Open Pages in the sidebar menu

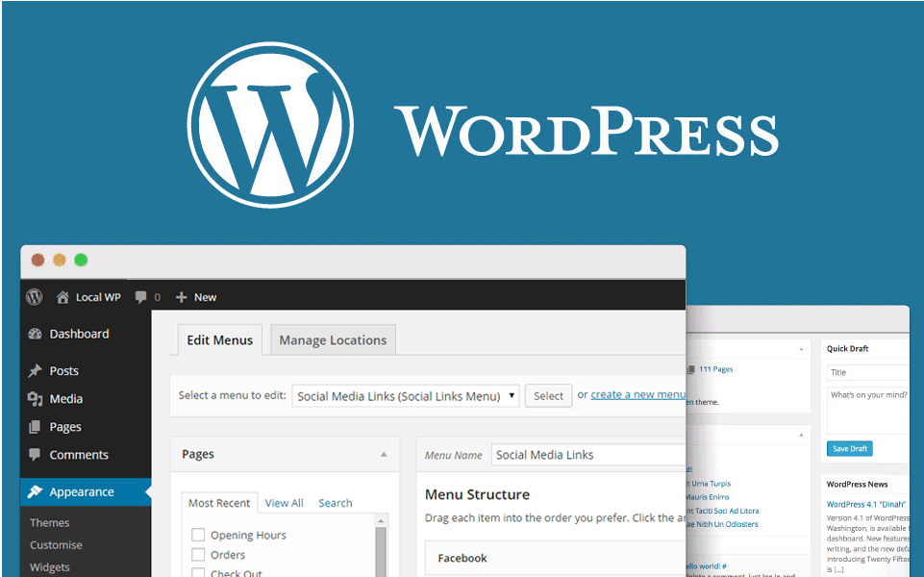65,427
